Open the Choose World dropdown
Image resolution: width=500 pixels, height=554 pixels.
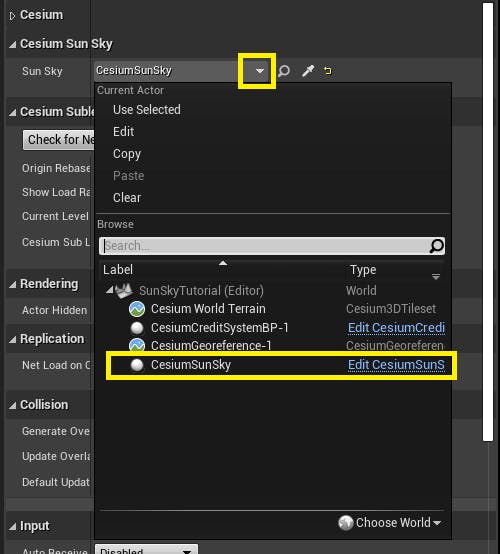pyautogui.click(x=398, y=522)
